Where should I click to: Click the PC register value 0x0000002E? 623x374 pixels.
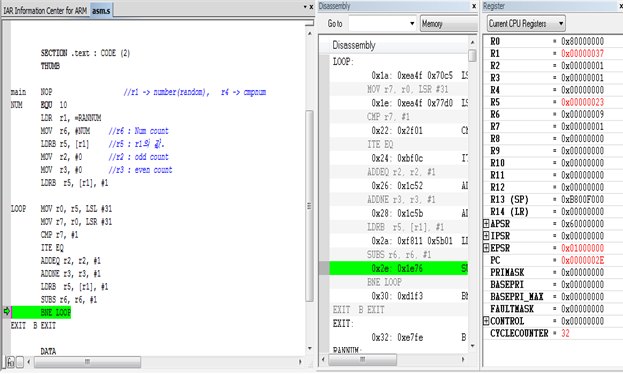582,260
